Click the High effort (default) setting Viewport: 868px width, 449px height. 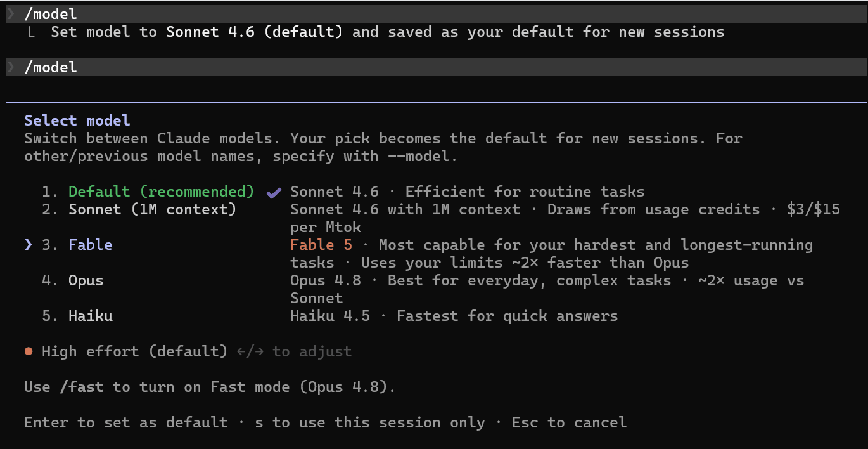click(134, 351)
